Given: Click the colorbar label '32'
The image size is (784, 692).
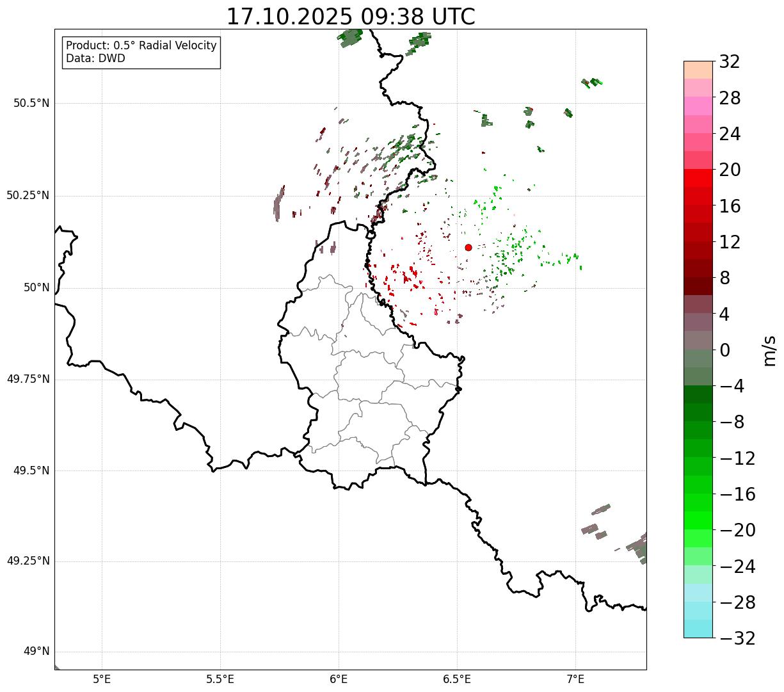Looking at the screenshot, I should click(x=730, y=62).
